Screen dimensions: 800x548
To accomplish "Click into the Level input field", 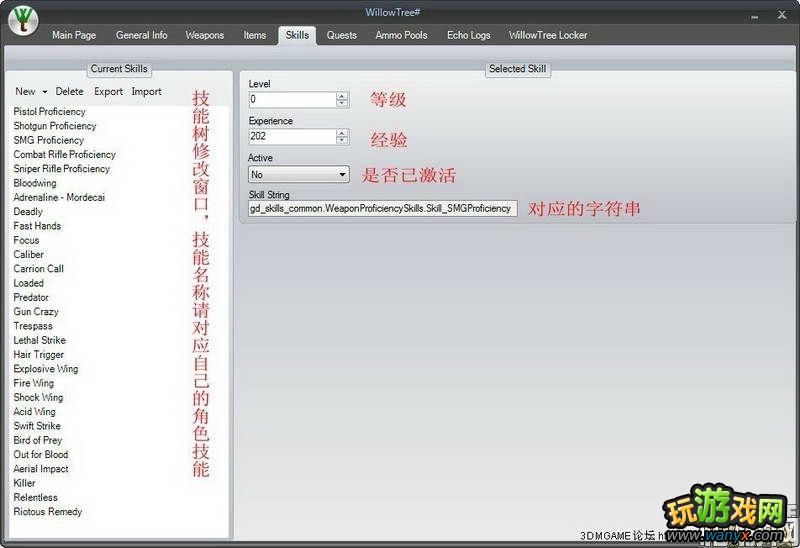I will tap(292, 99).
